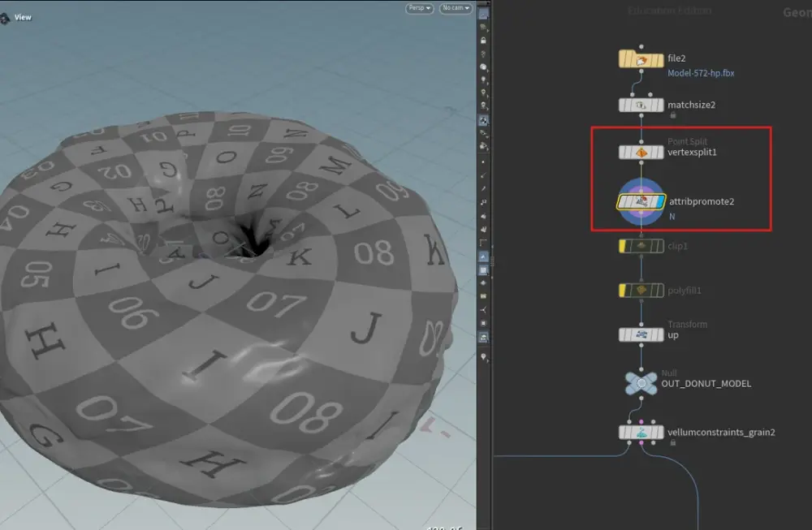Select the file2 node icon
Viewport: 812px width, 530px height.
pos(641,59)
